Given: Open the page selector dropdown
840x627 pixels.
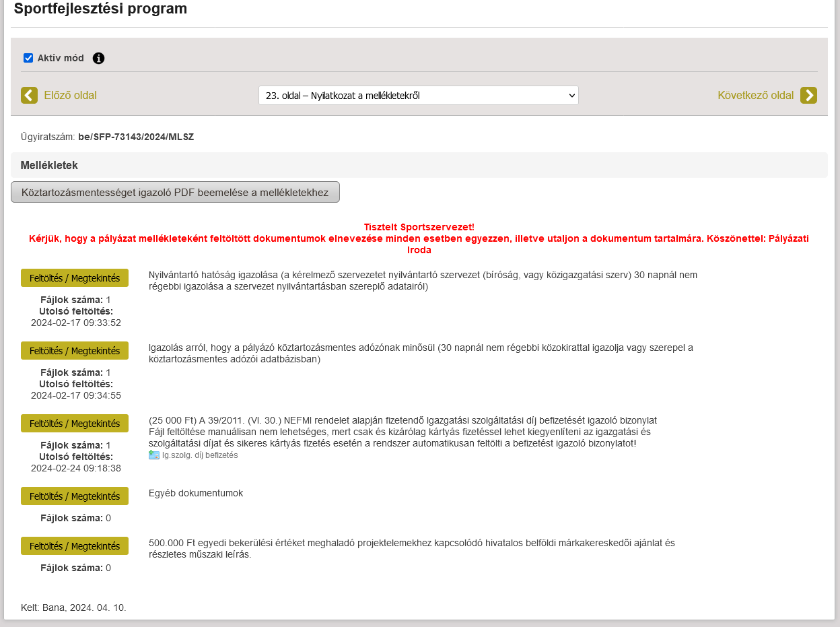Looking at the screenshot, I should point(419,96).
